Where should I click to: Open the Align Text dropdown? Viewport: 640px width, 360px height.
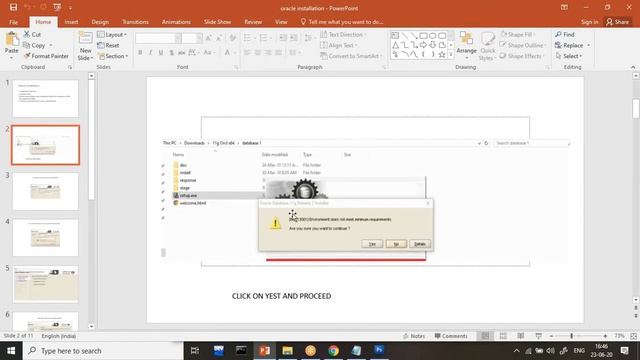coord(339,45)
